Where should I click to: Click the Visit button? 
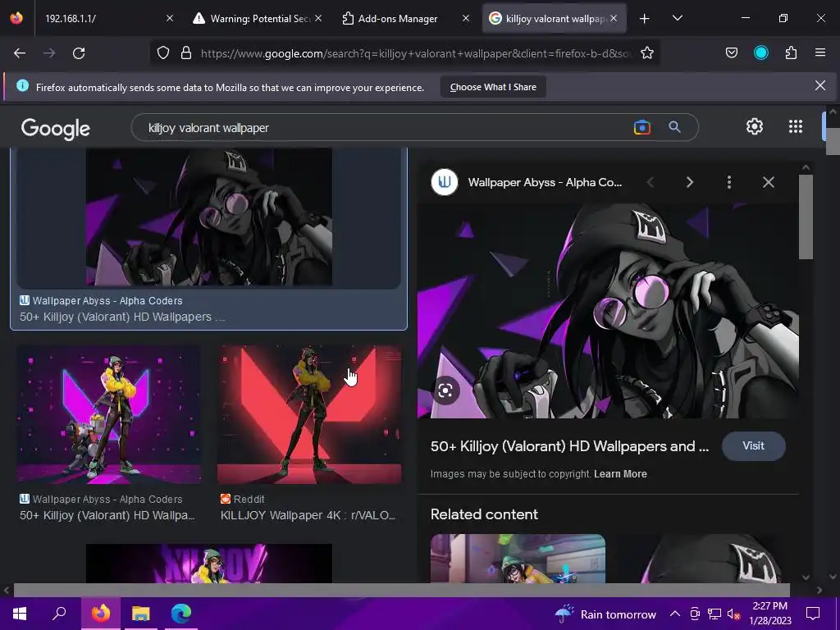[x=753, y=445]
